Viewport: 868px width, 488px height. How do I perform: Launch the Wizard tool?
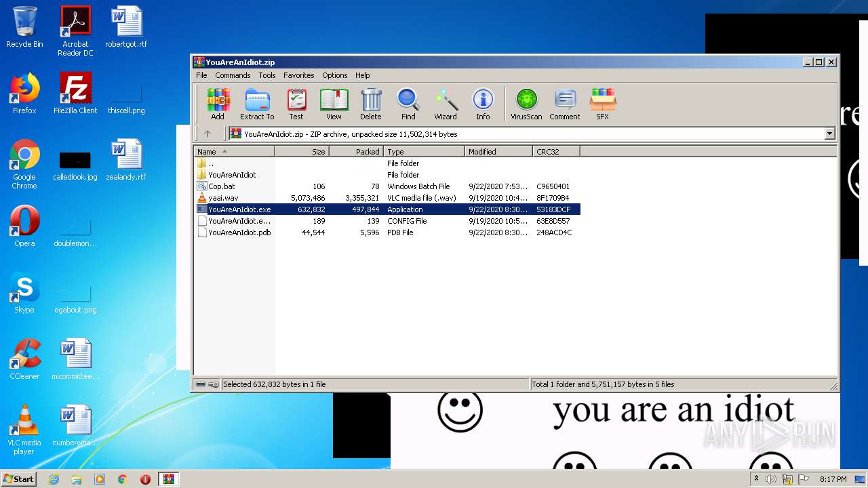(446, 104)
